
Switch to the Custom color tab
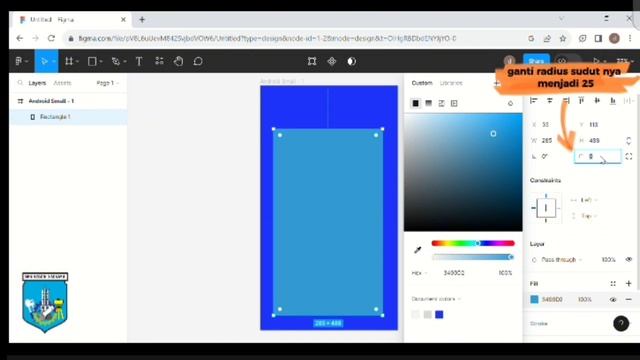click(x=422, y=83)
